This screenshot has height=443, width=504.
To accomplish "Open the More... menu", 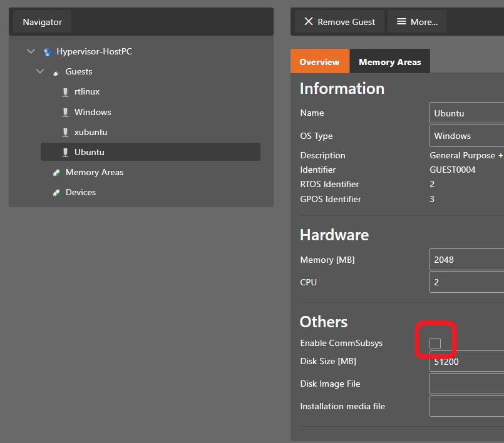I will click(417, 22).
